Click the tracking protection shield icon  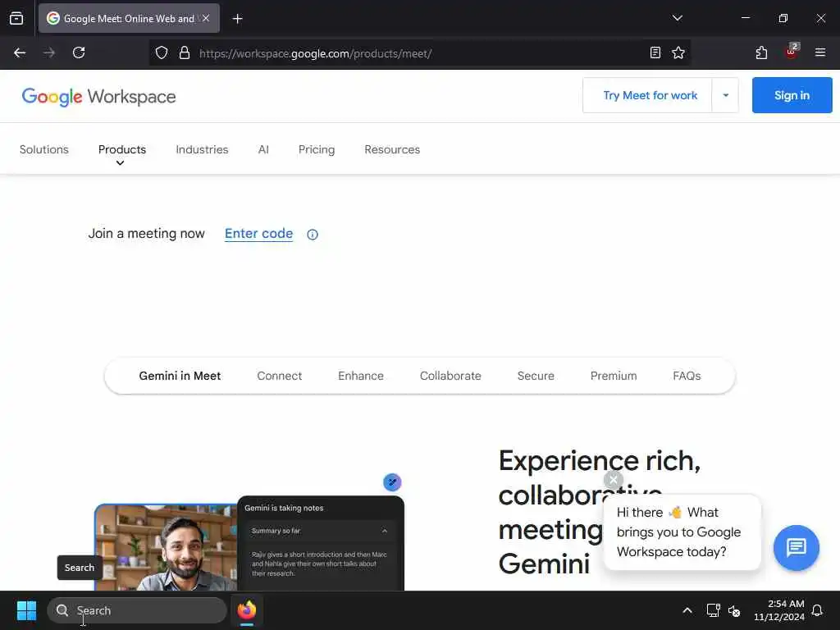(162, 53)
